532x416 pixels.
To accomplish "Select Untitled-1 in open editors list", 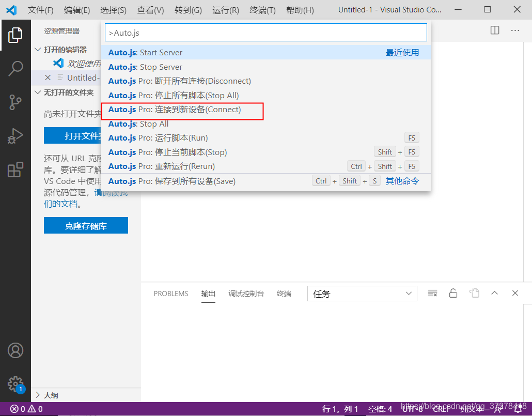I will 83,78.
